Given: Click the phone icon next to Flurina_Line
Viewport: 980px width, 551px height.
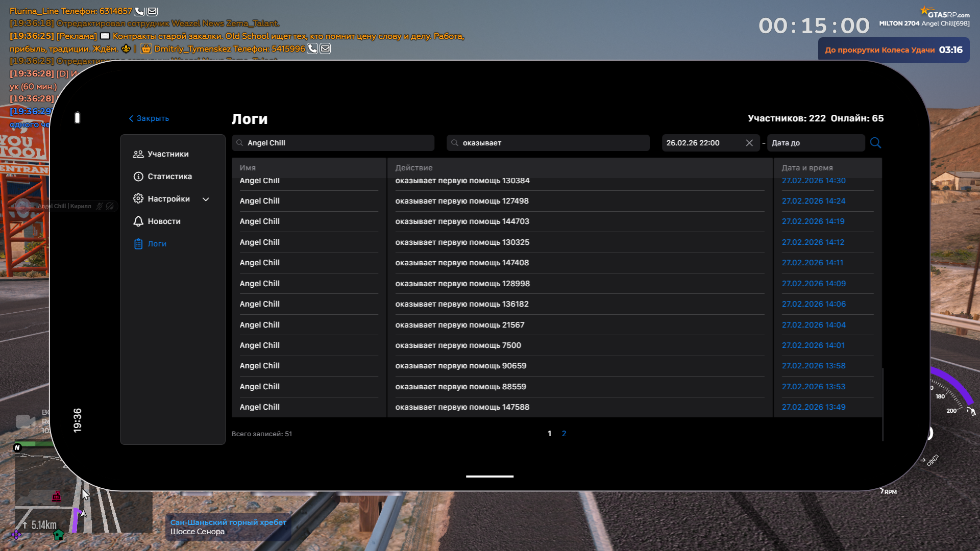Looking at the screenshot, I should point(139,11).
